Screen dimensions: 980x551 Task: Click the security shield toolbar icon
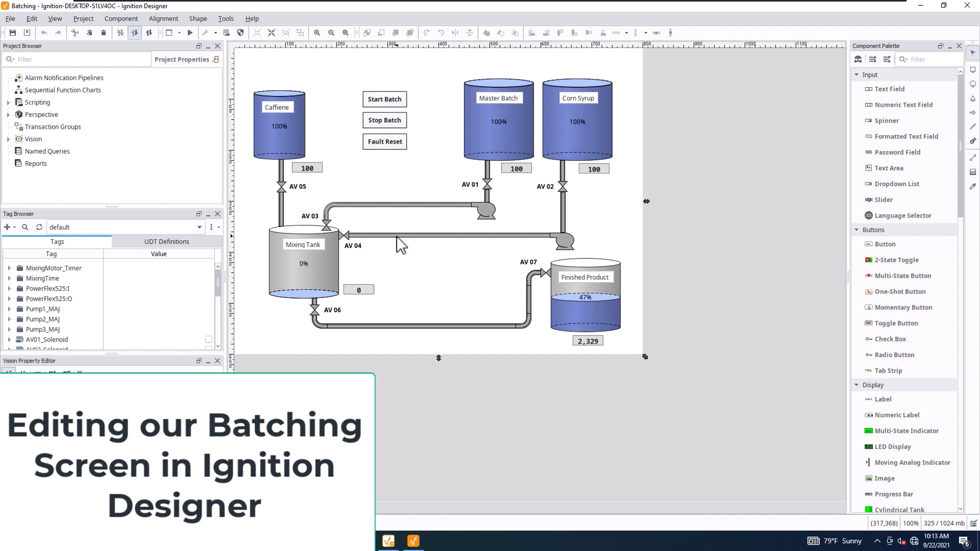[x=241, y=33]
